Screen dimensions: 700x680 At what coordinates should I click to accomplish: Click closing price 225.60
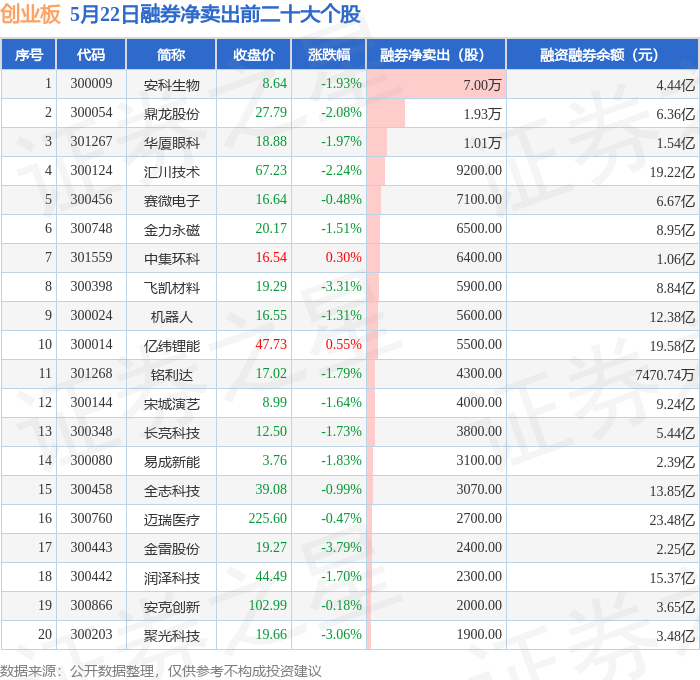[267, 519]
